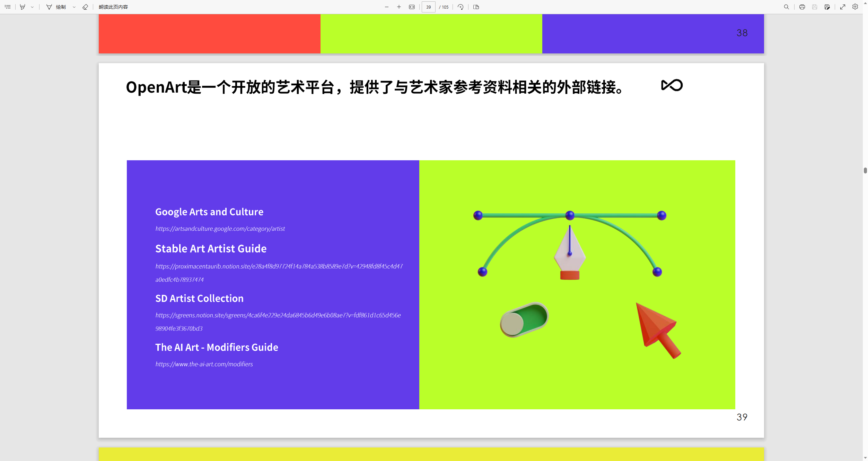Enter full screen mode
The image size is (868, 461).
click(843, 7)
